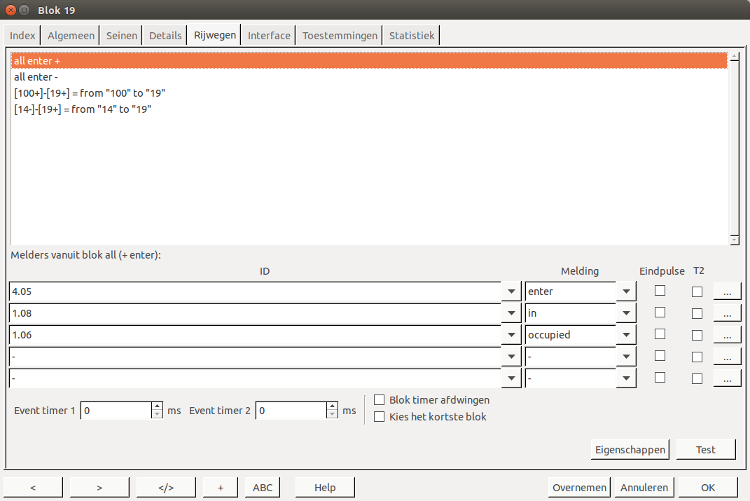Open '...' options for sensor 1.06 row

tap(726, 335)
